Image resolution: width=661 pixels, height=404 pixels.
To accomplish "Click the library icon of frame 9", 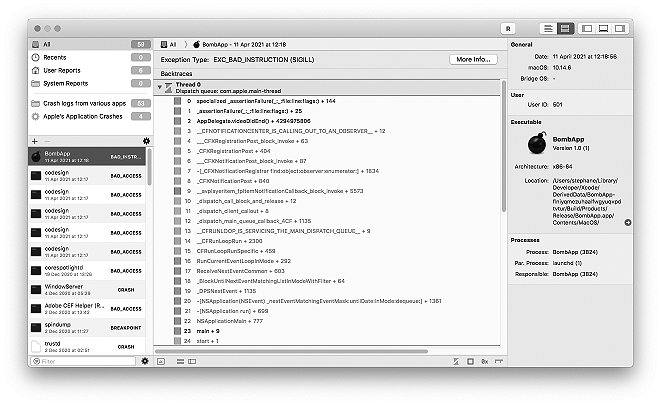I will 177,191.
